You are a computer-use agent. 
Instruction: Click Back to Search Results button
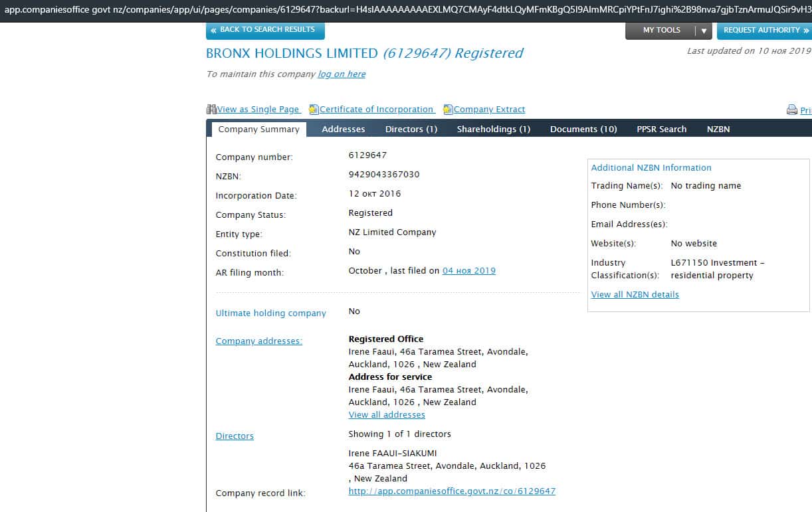point(265,30)
